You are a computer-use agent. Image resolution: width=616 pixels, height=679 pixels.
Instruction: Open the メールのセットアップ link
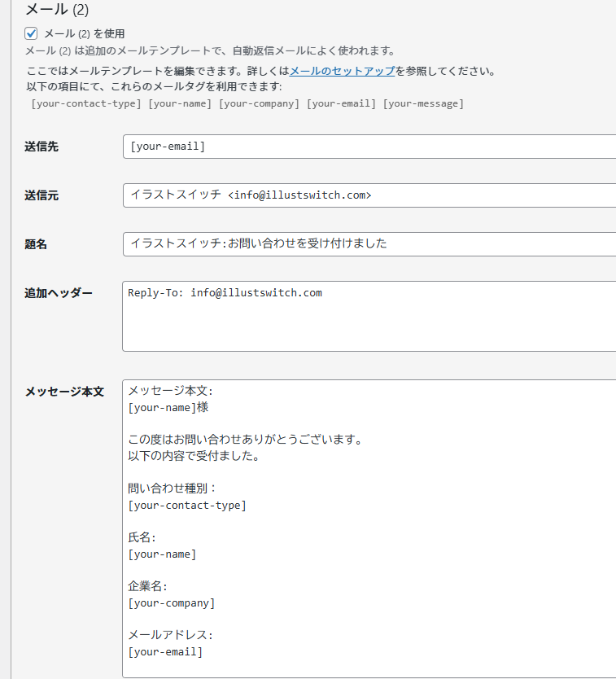pyautogui.click(x=342, y=71)
